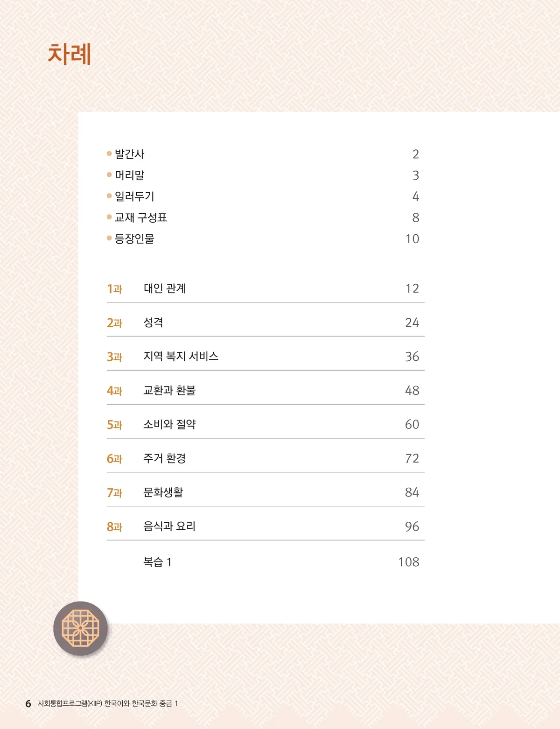Image resolution: width=560 pixels, height=729 pixels.
Task: Jump to 지역 복지 서비스 lesson
Action: (x=266, y=357)
